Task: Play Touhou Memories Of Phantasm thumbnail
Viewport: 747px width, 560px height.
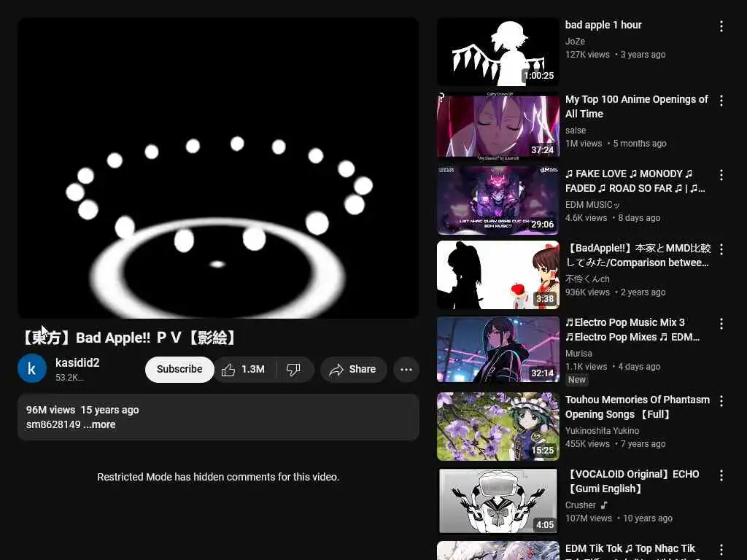Action: (498, 427)
